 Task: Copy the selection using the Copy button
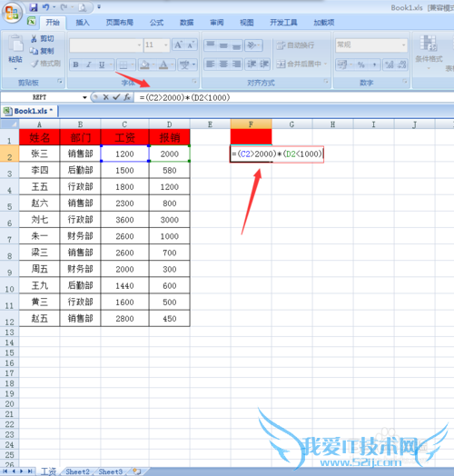[x=42, y=51]
